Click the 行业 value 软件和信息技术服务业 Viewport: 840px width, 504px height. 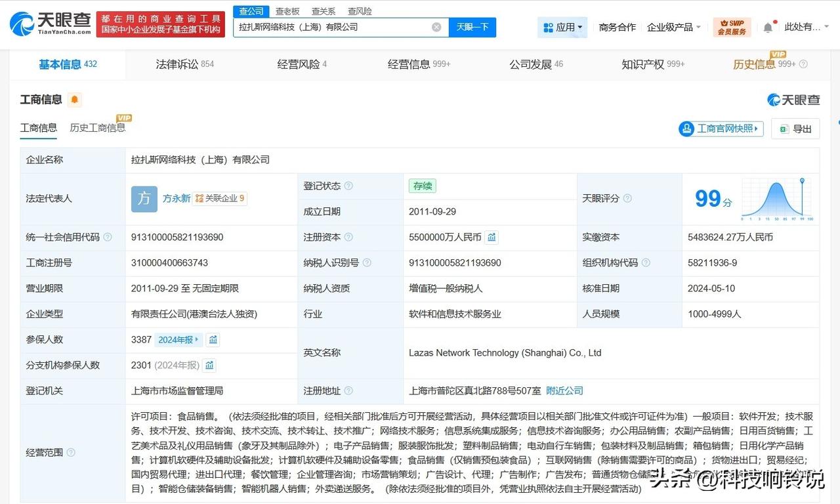pyautogui.click(x=455, y=314)
